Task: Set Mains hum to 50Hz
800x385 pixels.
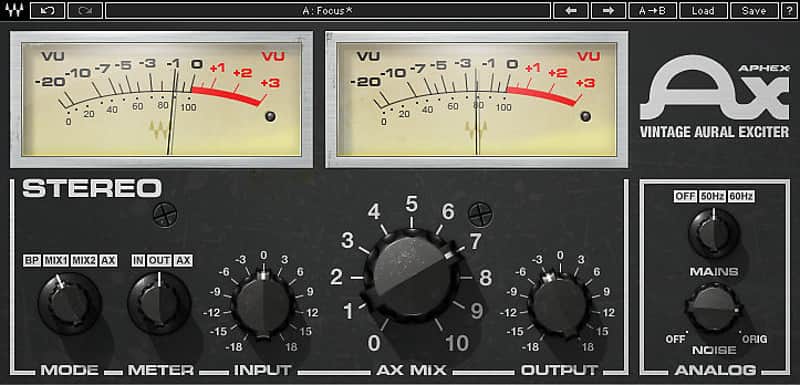Action: pyautogui.click(x=713, y=196)
